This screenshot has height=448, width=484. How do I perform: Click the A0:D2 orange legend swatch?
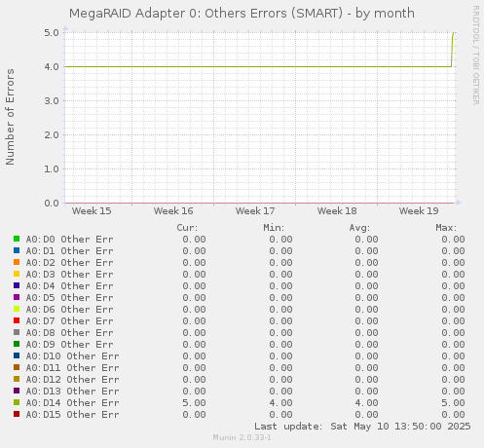pos(17,262)
